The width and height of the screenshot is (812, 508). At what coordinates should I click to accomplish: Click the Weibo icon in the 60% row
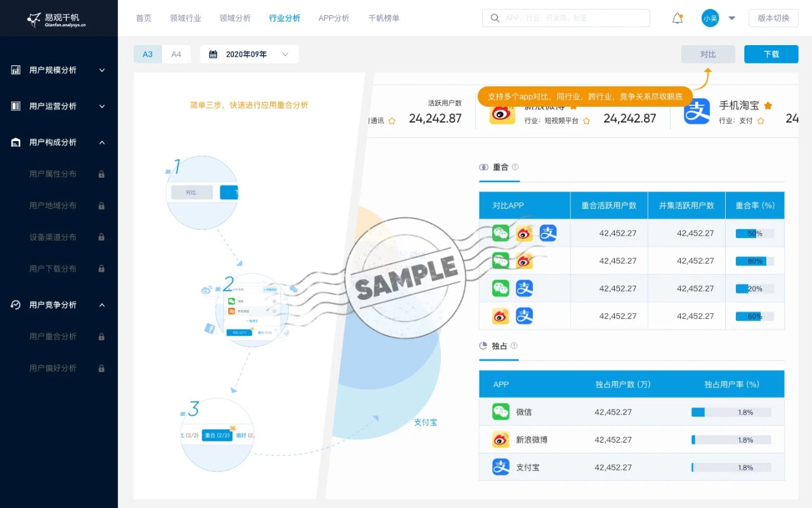pos(501,316)
